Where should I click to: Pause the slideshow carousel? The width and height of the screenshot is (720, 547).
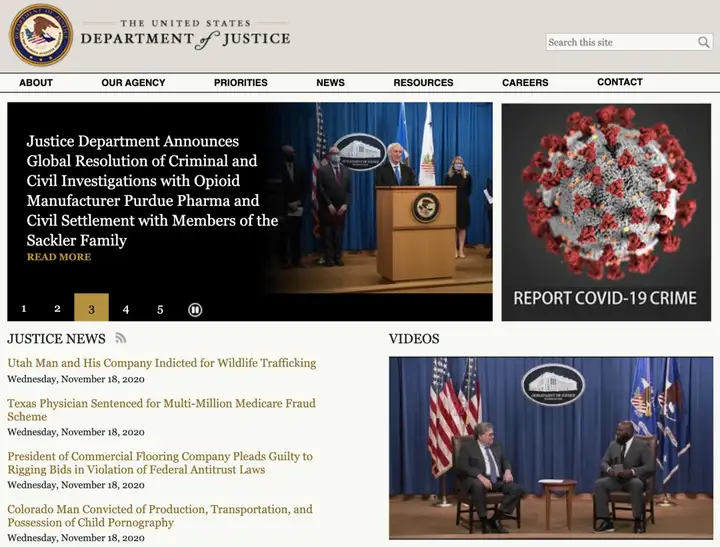[x=195, y=310]
